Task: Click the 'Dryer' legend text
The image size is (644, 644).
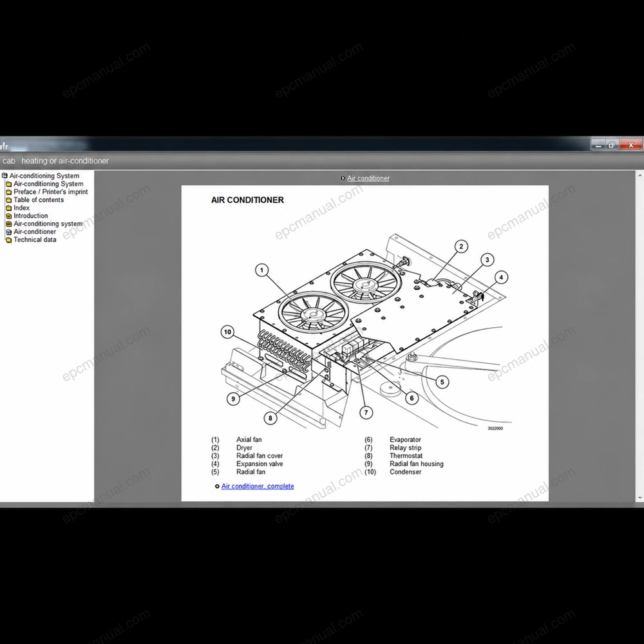Action: pos(244,448)
